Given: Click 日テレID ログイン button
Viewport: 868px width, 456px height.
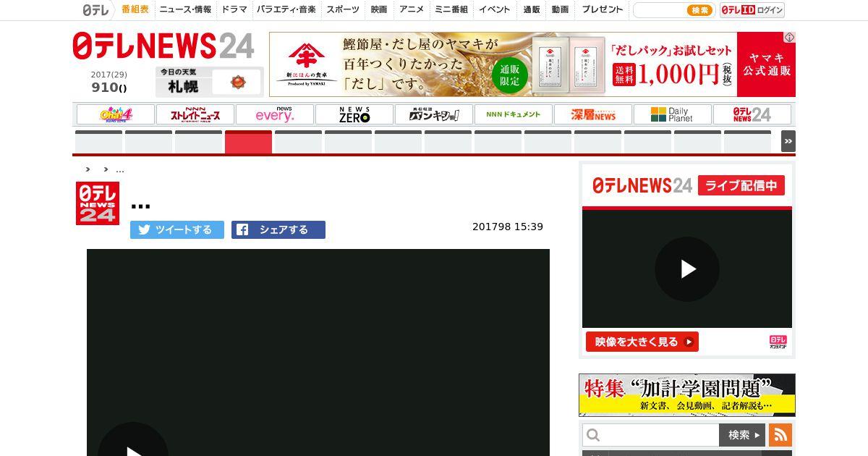Looking at the screenshot, I should tap(752, 10).
